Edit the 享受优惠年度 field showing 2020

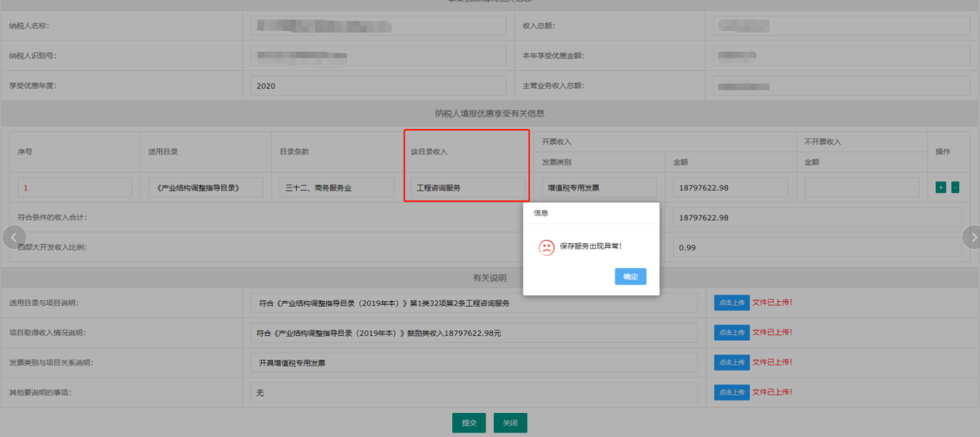click(379, 86)
